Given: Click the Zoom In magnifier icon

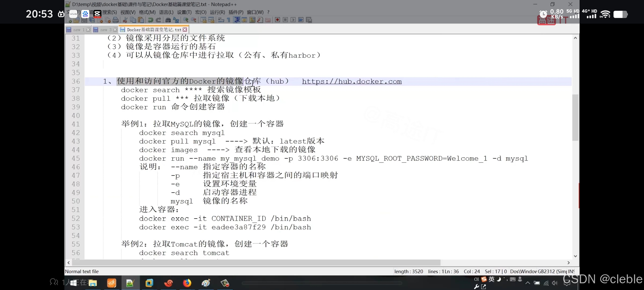Looking at the screenshot, I should coord(186,20).
